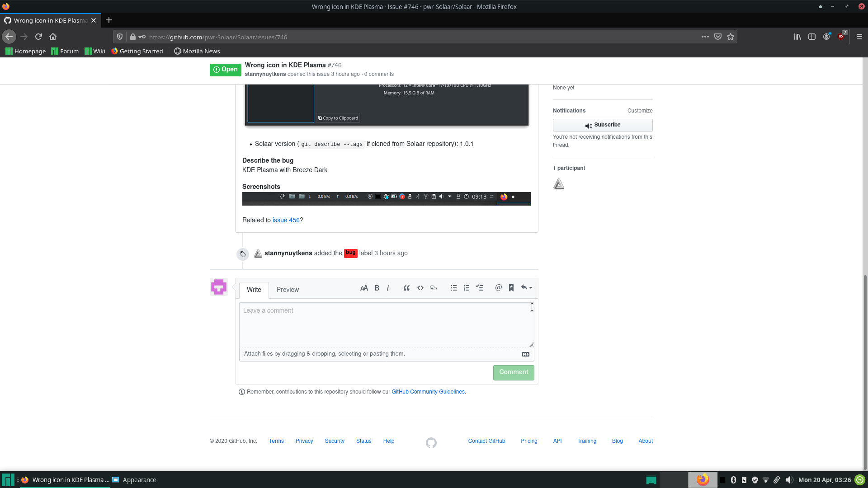Add a bulleted list
The width and height of the screenshot is (868, 488).
(454, 288)
